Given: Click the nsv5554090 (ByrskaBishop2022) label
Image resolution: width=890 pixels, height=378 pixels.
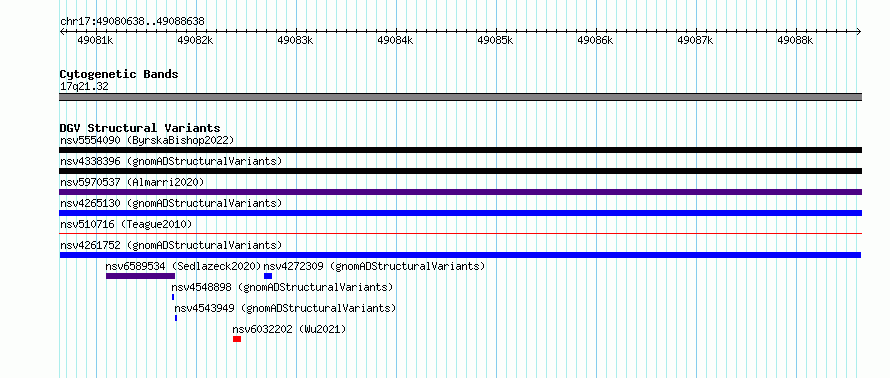Looking at the screenshot, I should pos(147,140).
